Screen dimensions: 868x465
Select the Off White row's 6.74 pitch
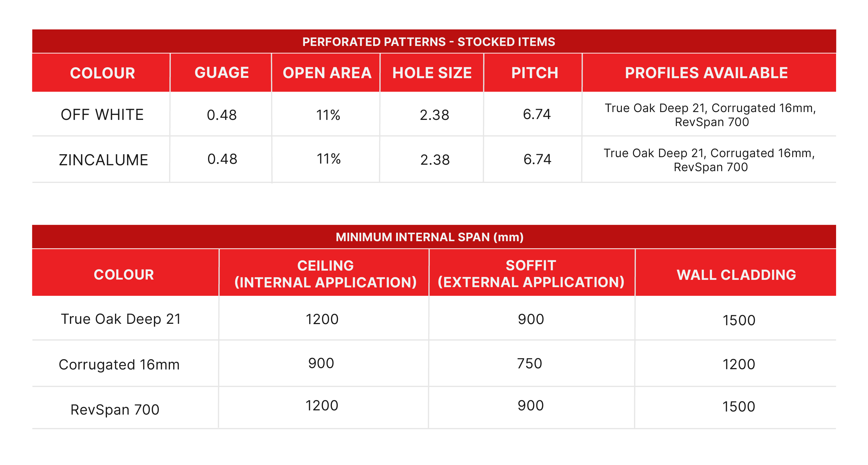[536, 114]
